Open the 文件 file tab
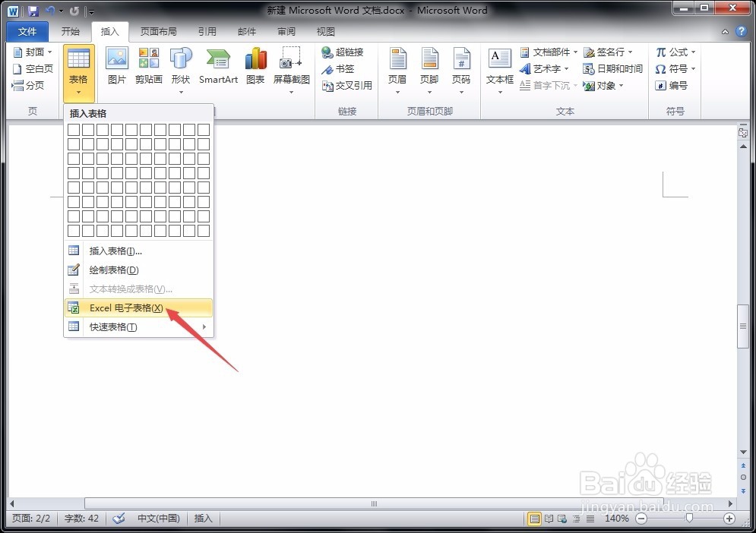756x533 pixels. 27,32
